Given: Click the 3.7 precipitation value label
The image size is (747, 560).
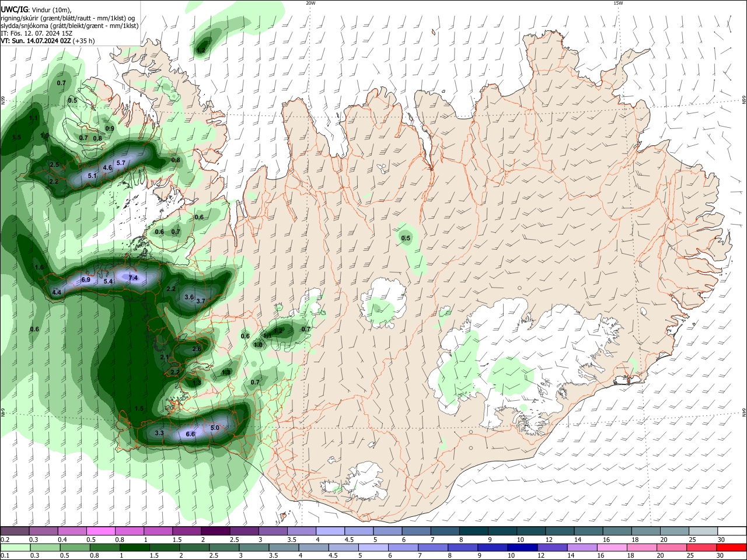Looking at the screenshot, I should click(x=201, y=302).
